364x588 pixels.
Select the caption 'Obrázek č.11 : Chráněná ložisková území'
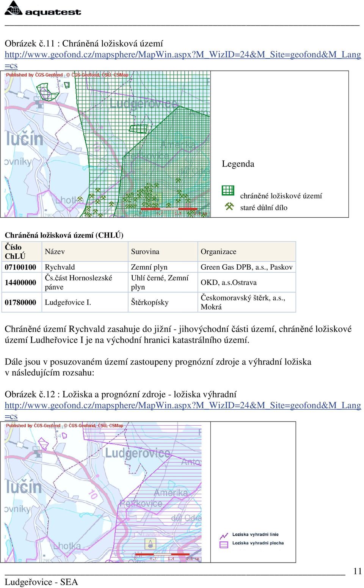tap(84, 43)
